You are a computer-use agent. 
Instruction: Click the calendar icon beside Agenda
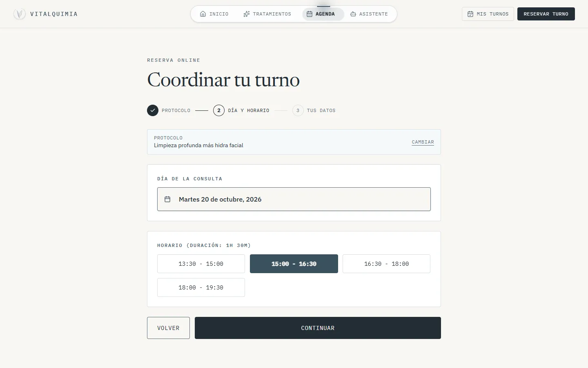[x=310, y=14]
